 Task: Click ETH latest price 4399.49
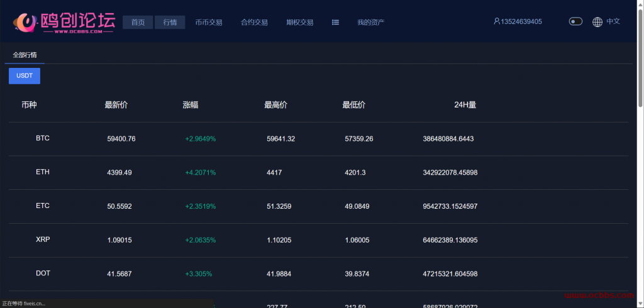click(119, 172)
